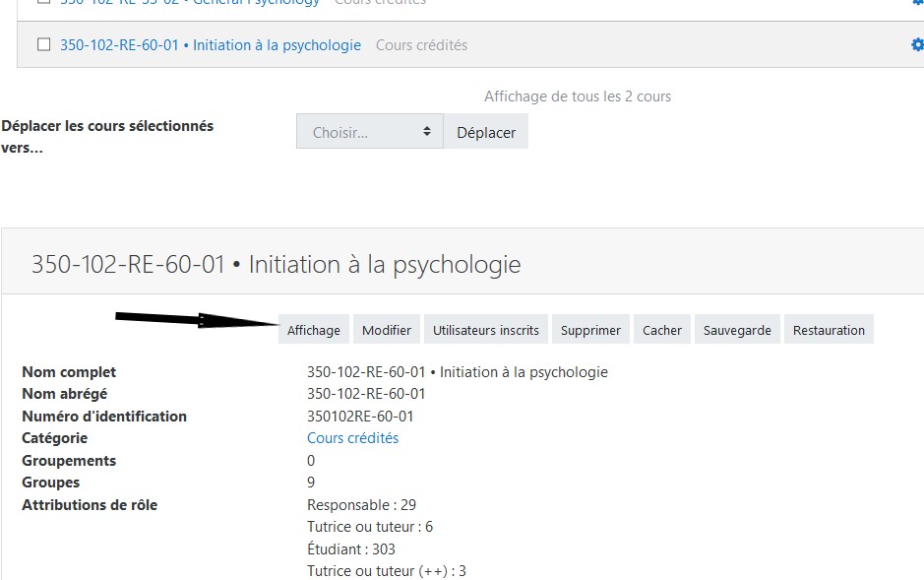Click the black arrow pointing to Affichage
This screenshot has height=580, width=924.
pyautogui.click(x=197, y=320)
